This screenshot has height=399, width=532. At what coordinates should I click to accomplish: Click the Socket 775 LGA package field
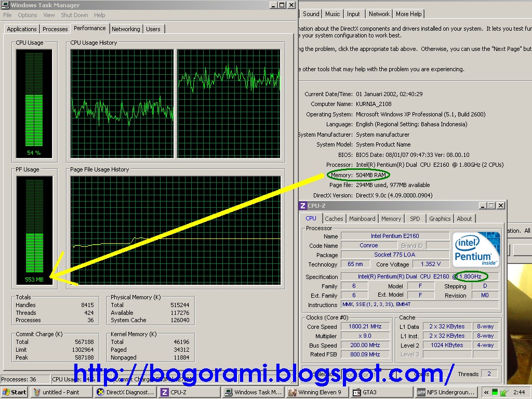(x=395, y=255)
